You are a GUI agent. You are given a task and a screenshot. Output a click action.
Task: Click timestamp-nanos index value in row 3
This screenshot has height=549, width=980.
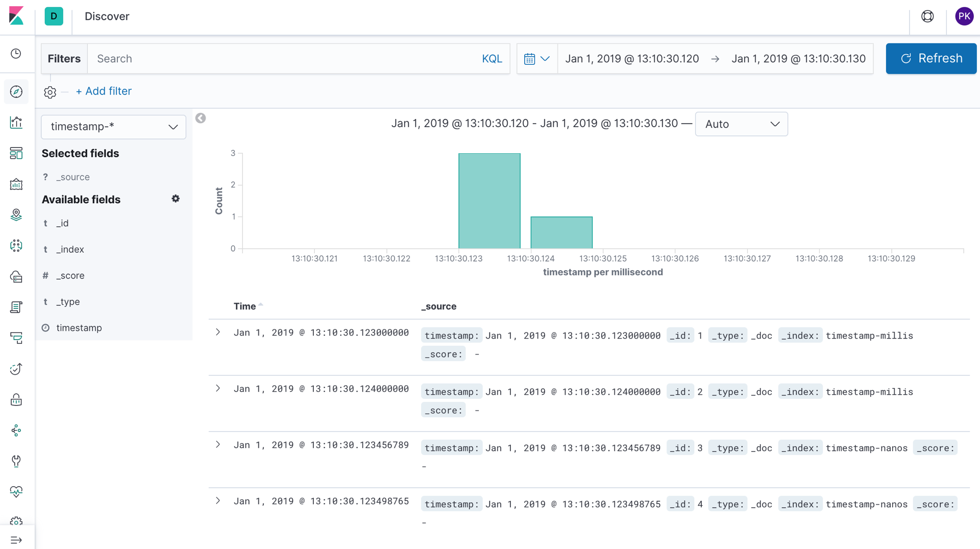tap(867, 448)
